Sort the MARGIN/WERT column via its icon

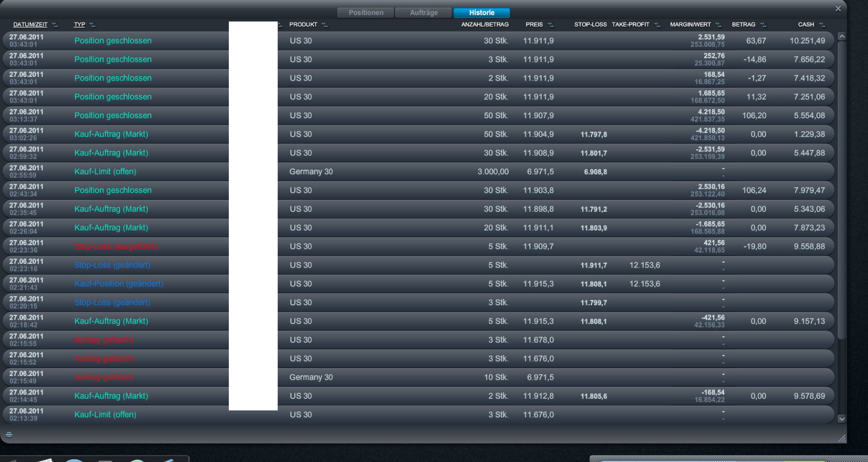[x=718, y=25]
